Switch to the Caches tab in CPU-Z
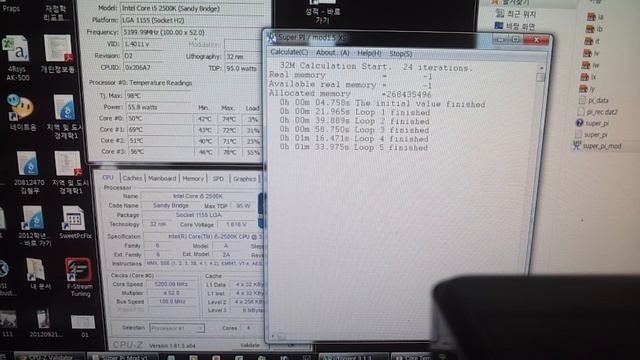Viewport: 640px width, 360px height. click(x=132, y=178)
